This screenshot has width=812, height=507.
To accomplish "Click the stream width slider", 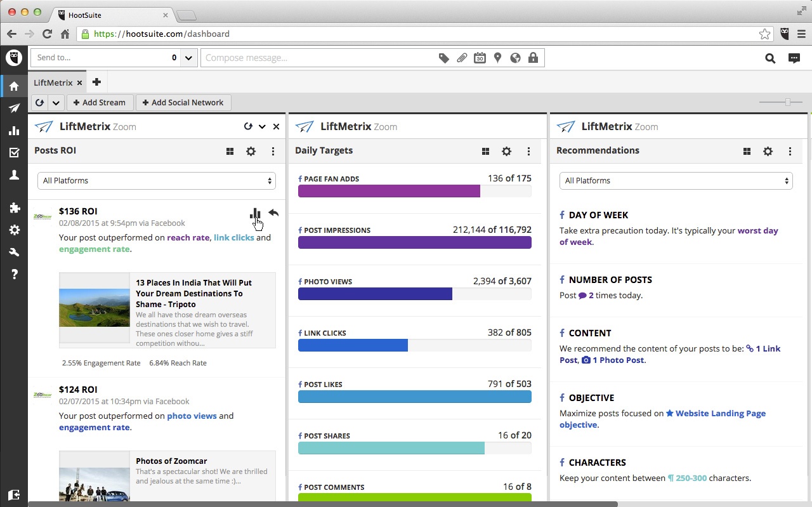I will [x=781, y=102].
